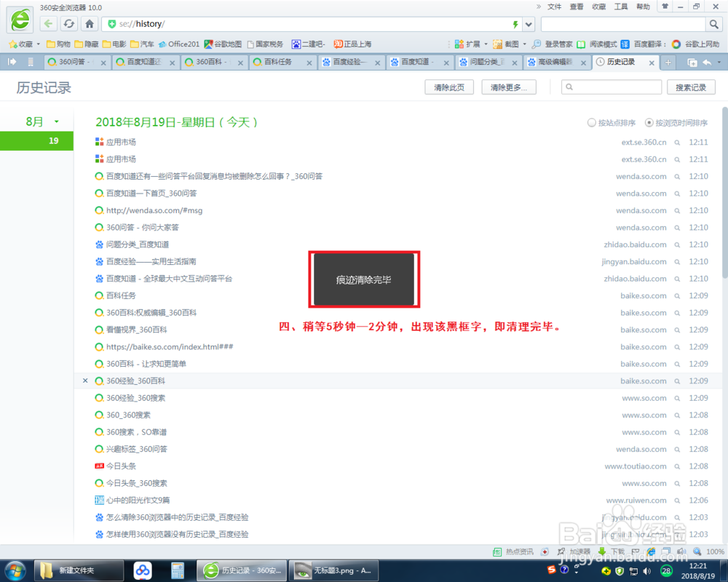Toggle the sidebar icon left of tabs

[12, 62]
